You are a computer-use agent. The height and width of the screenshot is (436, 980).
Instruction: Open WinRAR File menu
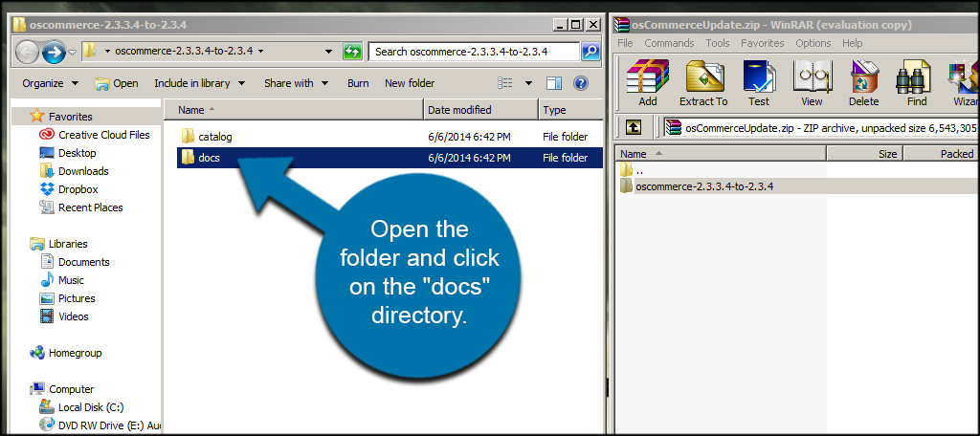coord(625,43)
